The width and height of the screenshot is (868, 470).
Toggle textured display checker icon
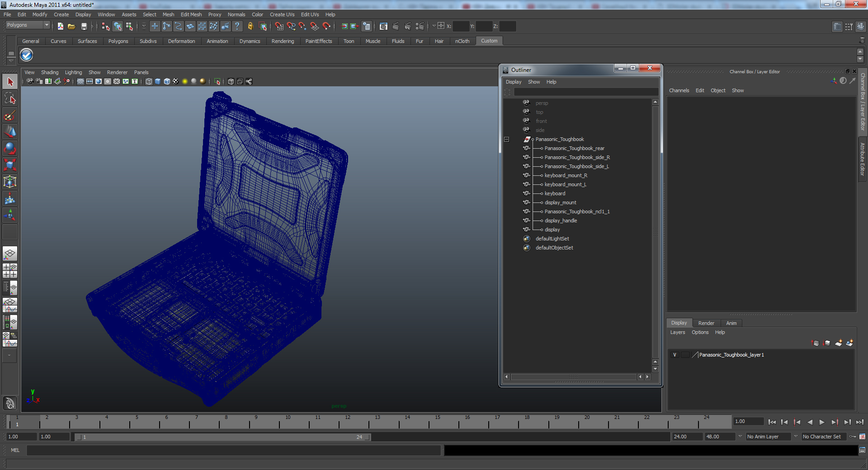click(176, 81)
